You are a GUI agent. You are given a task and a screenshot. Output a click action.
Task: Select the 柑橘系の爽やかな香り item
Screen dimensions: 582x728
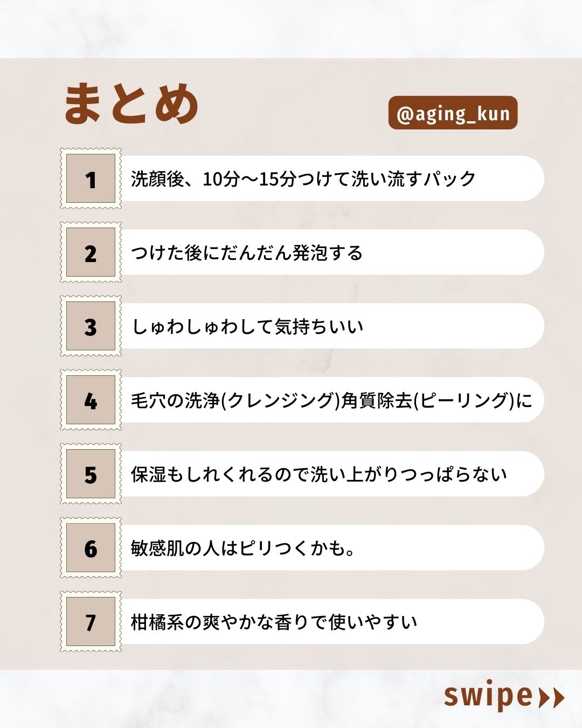pyautogui.click(x=274, y=622)
